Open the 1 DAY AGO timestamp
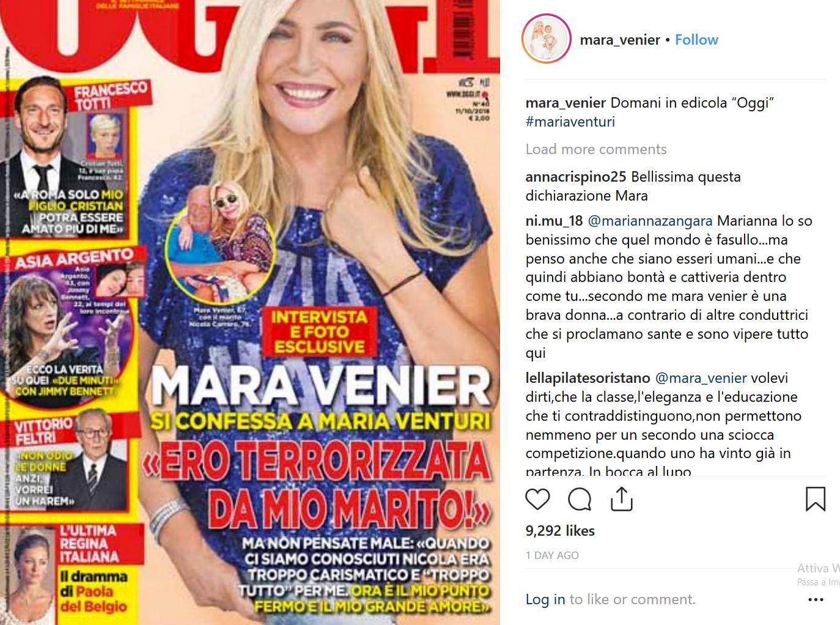Screen dimensions: 840x625 pyautogui.click(x=552, y=555)
